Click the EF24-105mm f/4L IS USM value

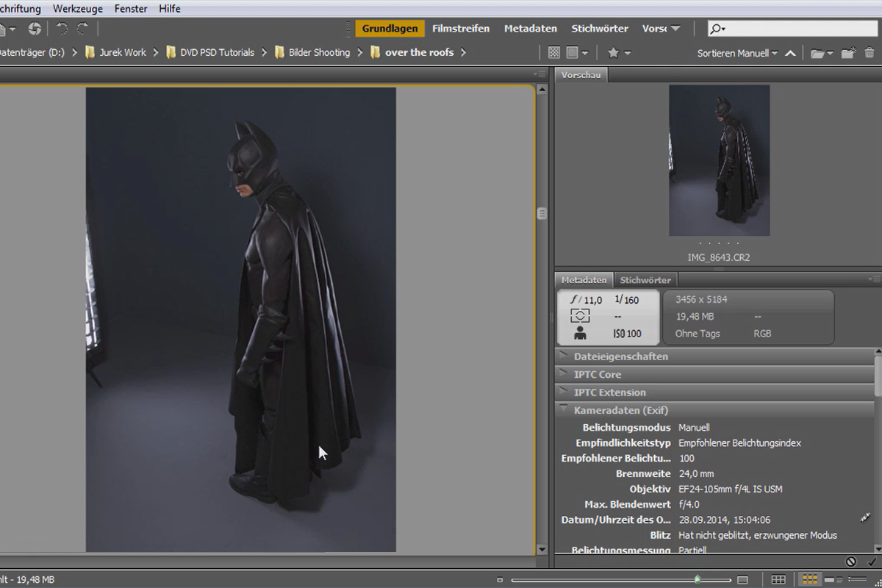tap(731, 489)
